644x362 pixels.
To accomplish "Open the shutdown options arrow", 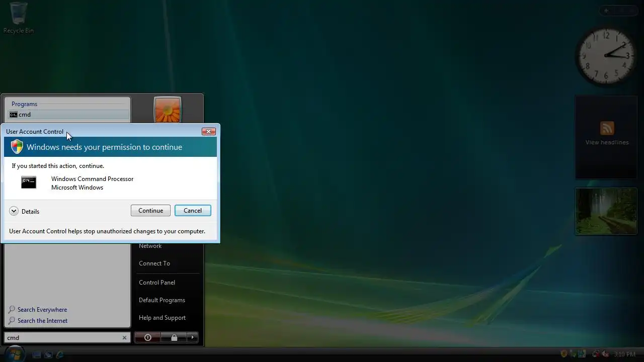I will point(193,337).
